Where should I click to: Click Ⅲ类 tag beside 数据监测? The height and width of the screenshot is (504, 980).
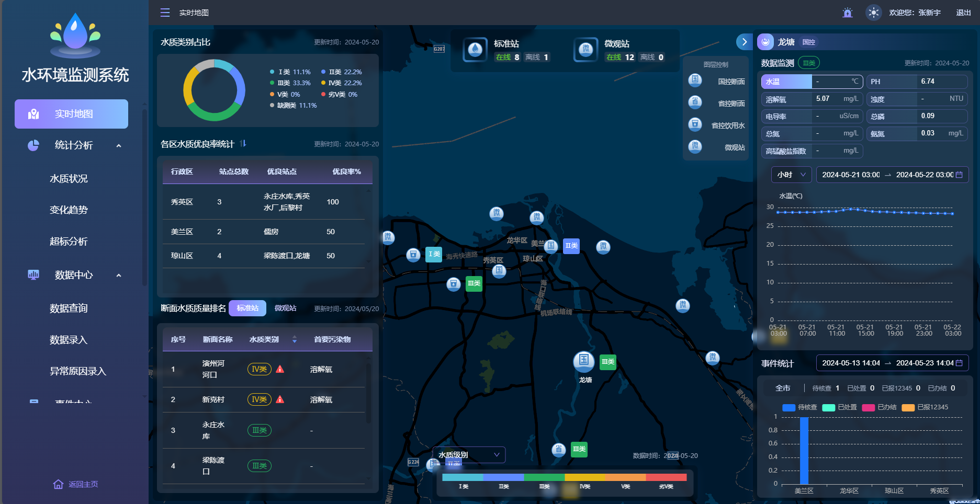(x=809, y=63)
